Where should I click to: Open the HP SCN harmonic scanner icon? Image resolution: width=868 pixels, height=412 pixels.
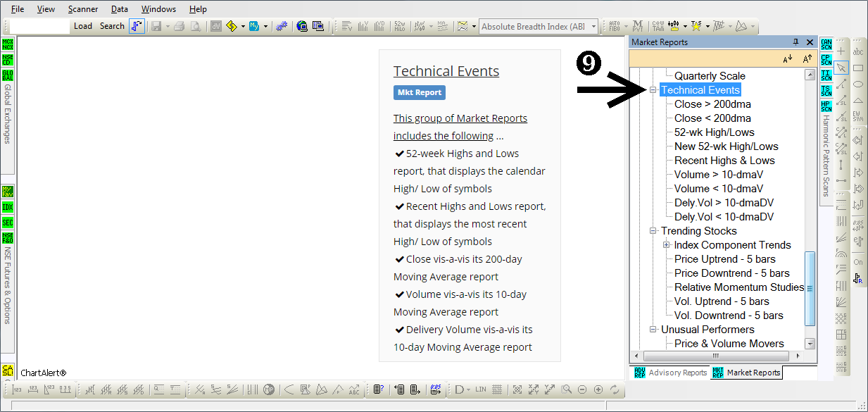826,106
